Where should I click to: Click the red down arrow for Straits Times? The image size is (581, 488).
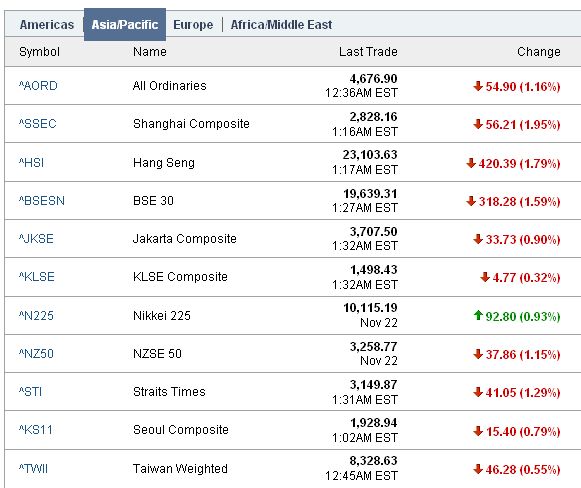(x=478, y=392)
